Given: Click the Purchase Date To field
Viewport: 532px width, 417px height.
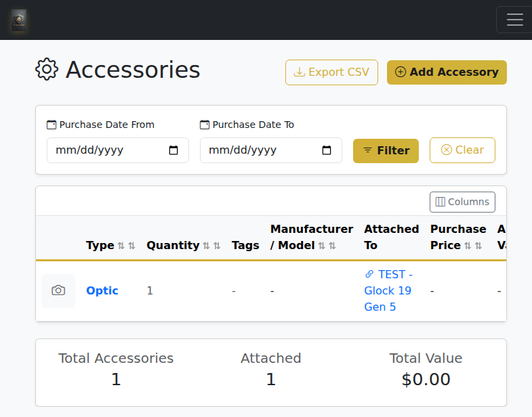Looking at the screenshot, I should pos(271,150).
